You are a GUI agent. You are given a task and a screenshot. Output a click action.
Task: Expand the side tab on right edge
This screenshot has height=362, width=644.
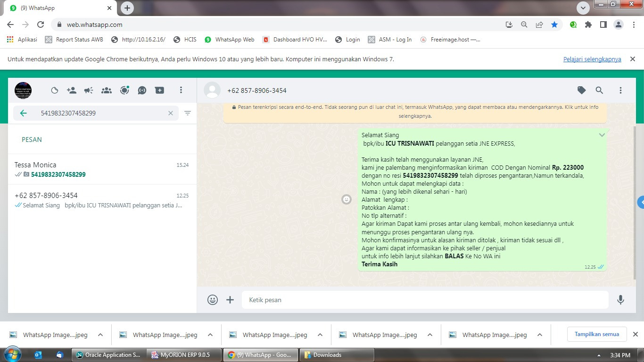641,203
